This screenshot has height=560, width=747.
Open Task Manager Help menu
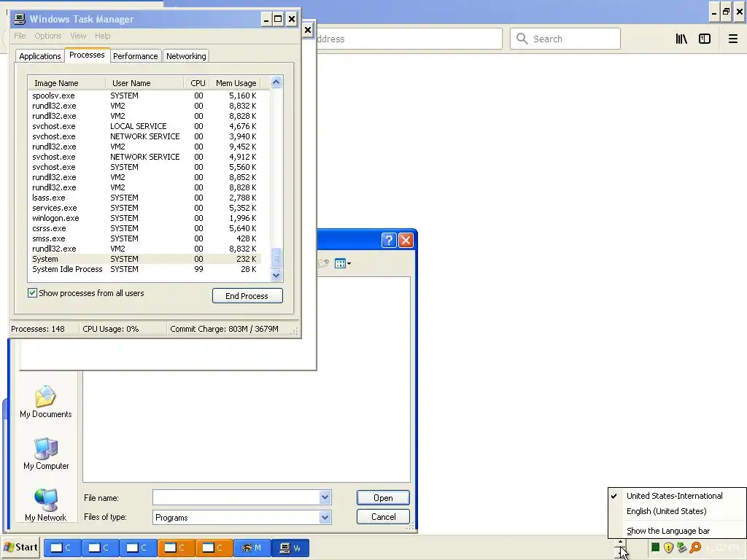tap(102, 36)
